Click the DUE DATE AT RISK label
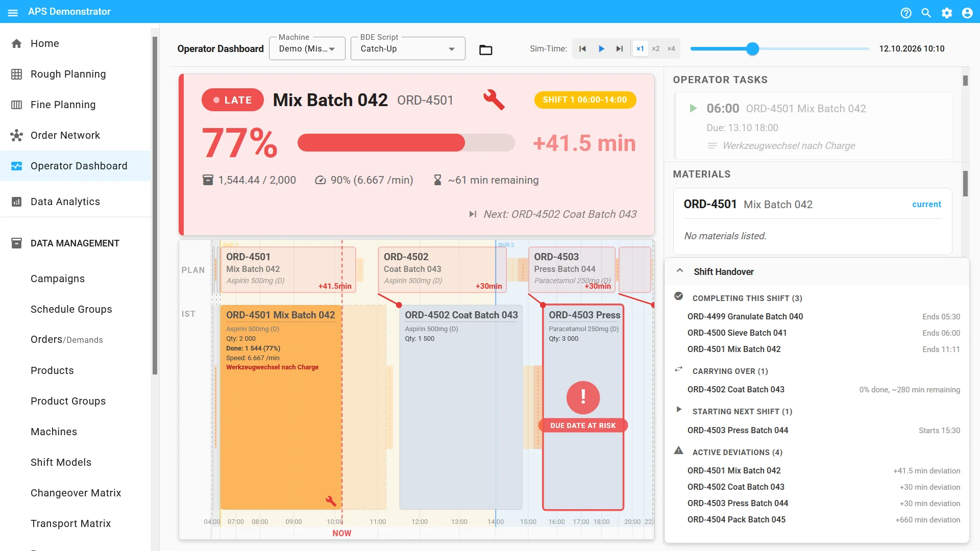 click(x=583, y=425)
